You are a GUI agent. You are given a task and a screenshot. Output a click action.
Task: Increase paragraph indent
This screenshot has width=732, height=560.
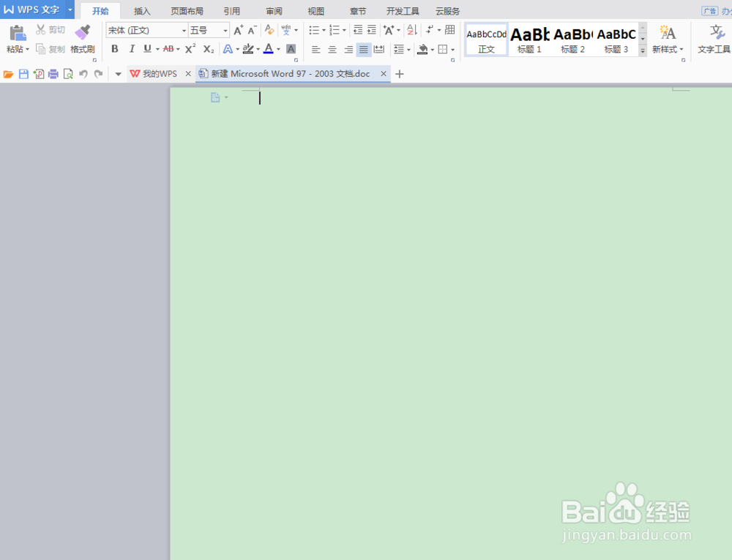[x=372, y=30]
